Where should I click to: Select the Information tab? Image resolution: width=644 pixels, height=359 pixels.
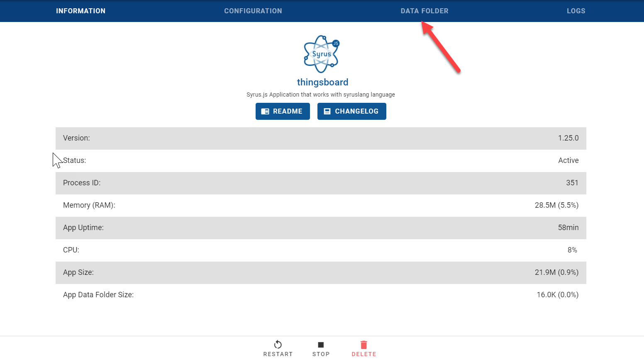click(80, 11)
